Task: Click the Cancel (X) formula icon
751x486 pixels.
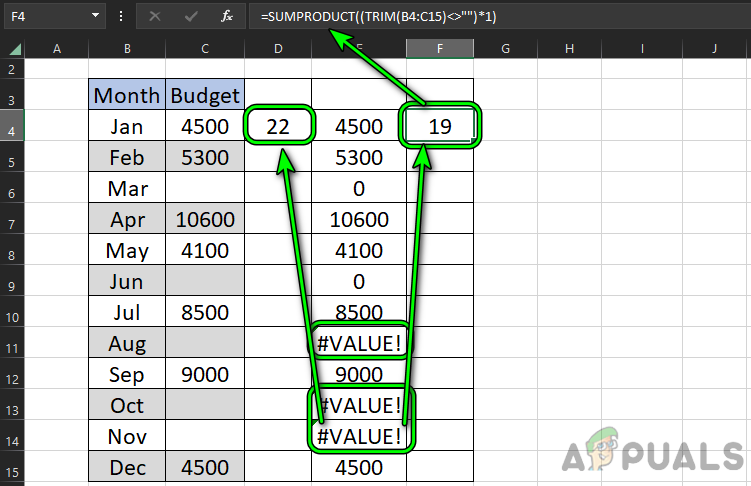Action: tap(155, 16)
